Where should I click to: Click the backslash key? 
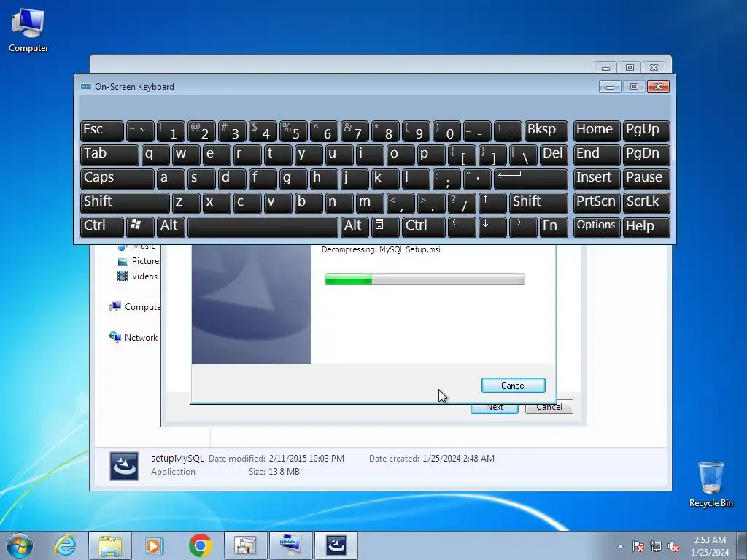coord(523,155)
